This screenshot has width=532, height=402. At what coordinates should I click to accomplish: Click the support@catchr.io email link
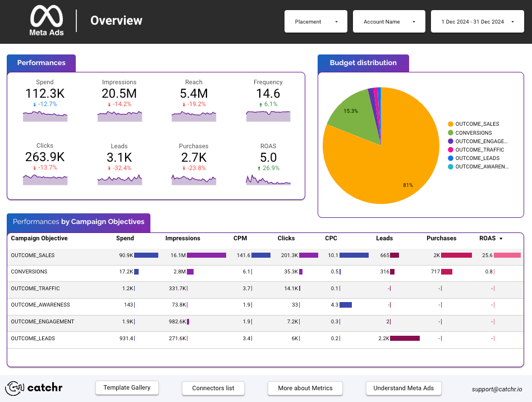tap(497, 389)
